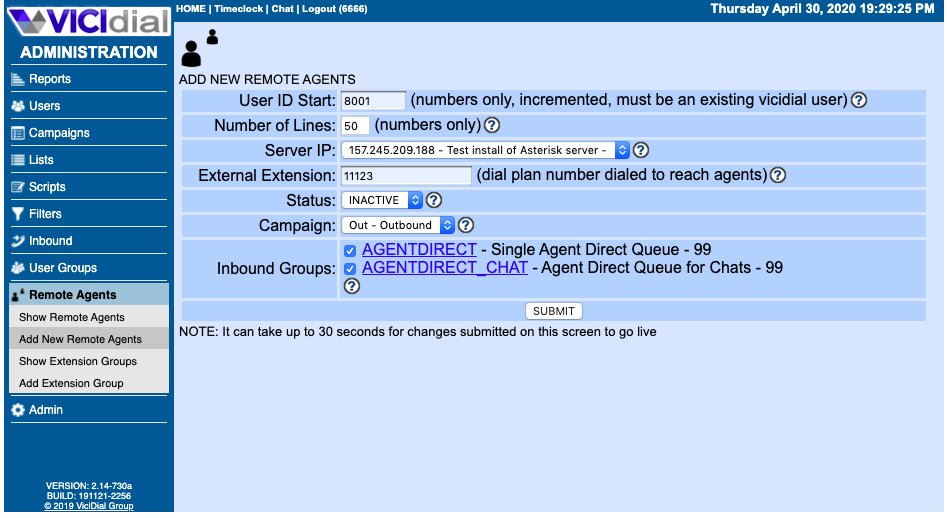
Task: Click the Remote Agents sidebar icon
Action: (x=18, y=295)
